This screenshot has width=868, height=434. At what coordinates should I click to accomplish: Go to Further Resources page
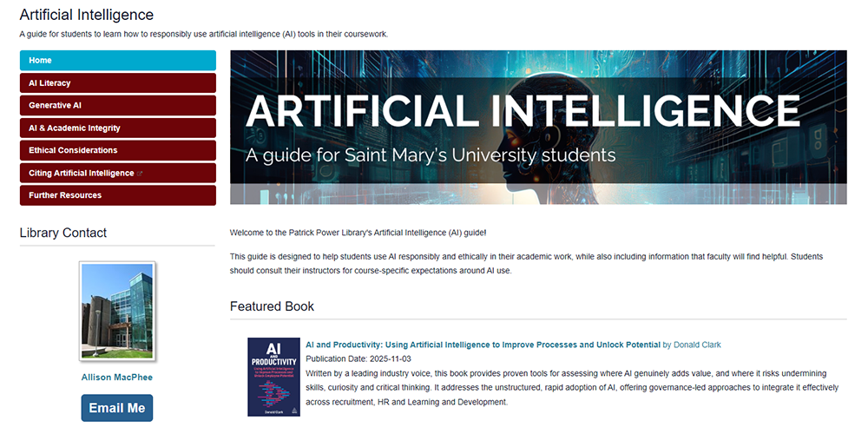118,195
